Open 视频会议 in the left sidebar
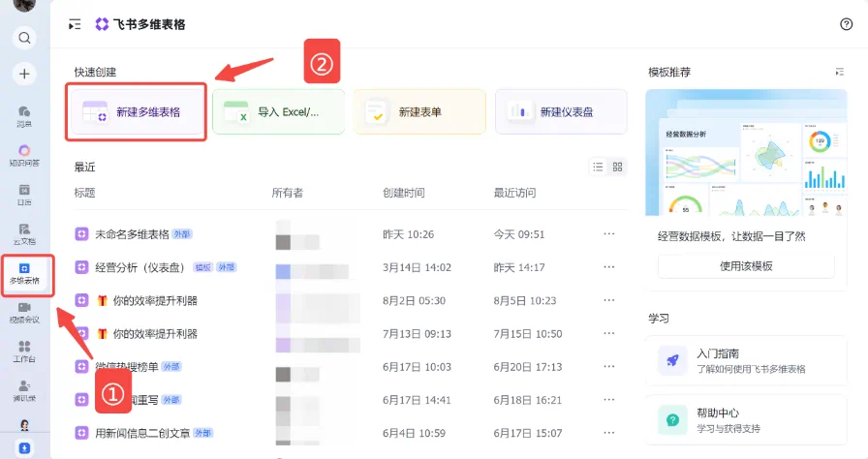The image size is (868, 459). [x=24, y=313]
